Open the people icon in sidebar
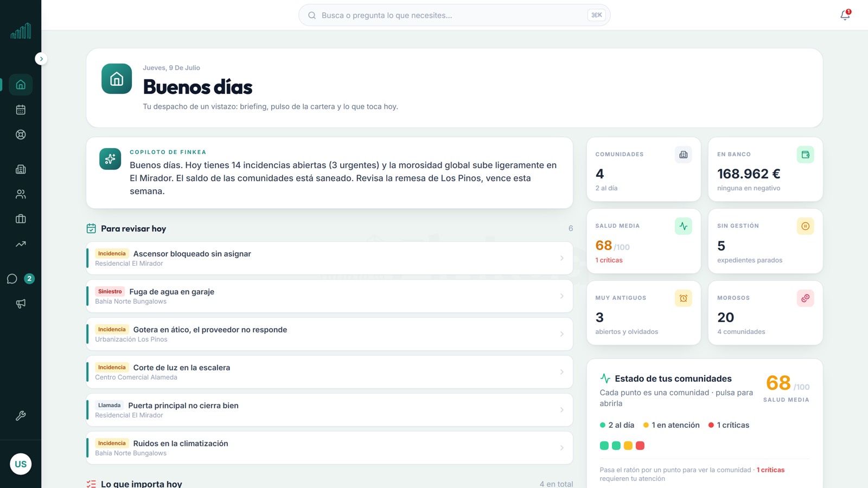 point(21,194)
